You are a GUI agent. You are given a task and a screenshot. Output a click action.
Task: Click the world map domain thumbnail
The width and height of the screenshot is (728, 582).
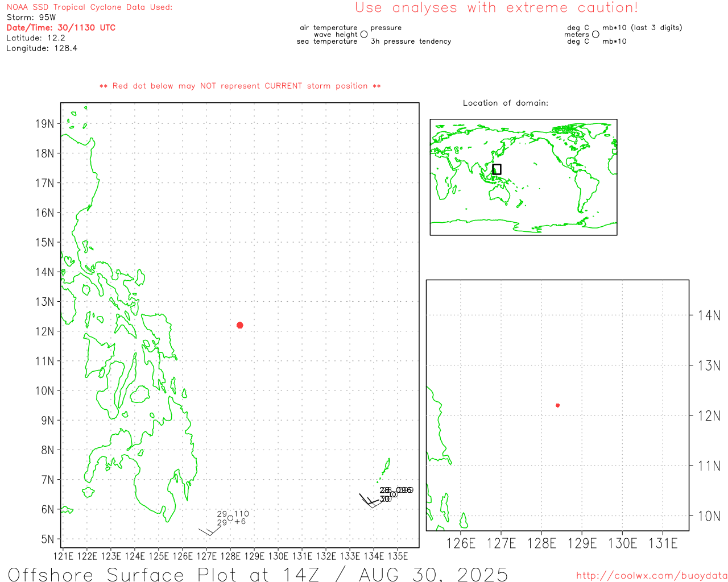point(523,177)
